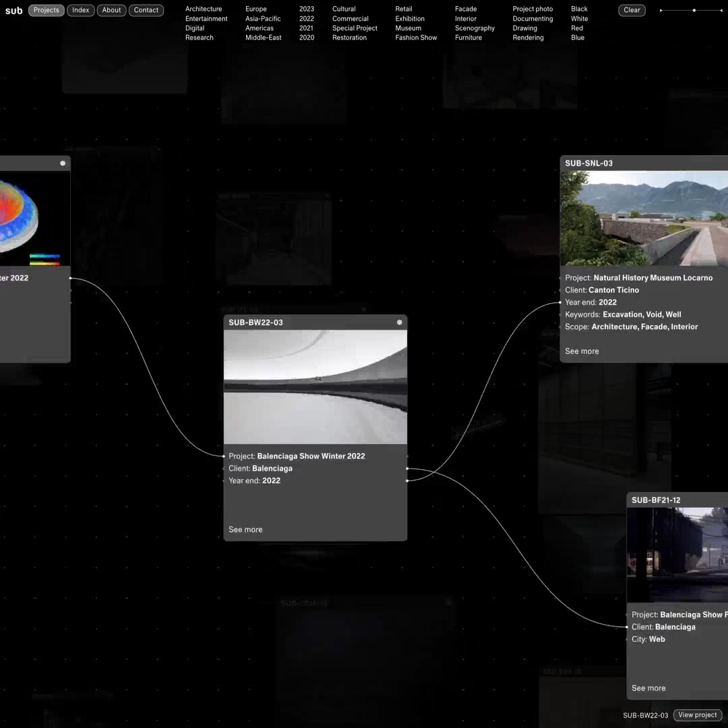Open the Contact page
The height and width of the screenshot is (728, 728).
(146, 10)
